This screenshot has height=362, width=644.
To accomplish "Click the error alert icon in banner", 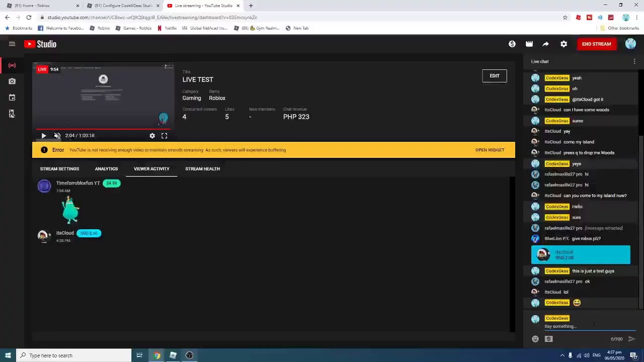I will pyautogui.click(x=44, y=150).
